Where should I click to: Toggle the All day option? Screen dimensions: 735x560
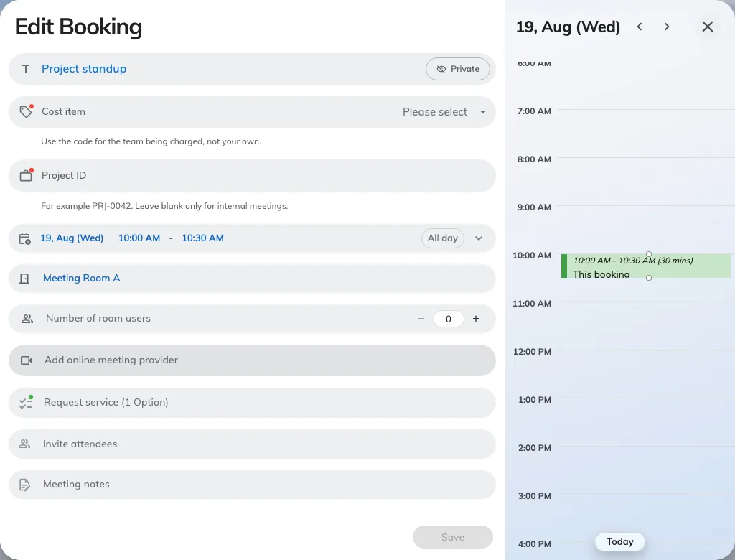pyautogui.click(x=442, y=238)
